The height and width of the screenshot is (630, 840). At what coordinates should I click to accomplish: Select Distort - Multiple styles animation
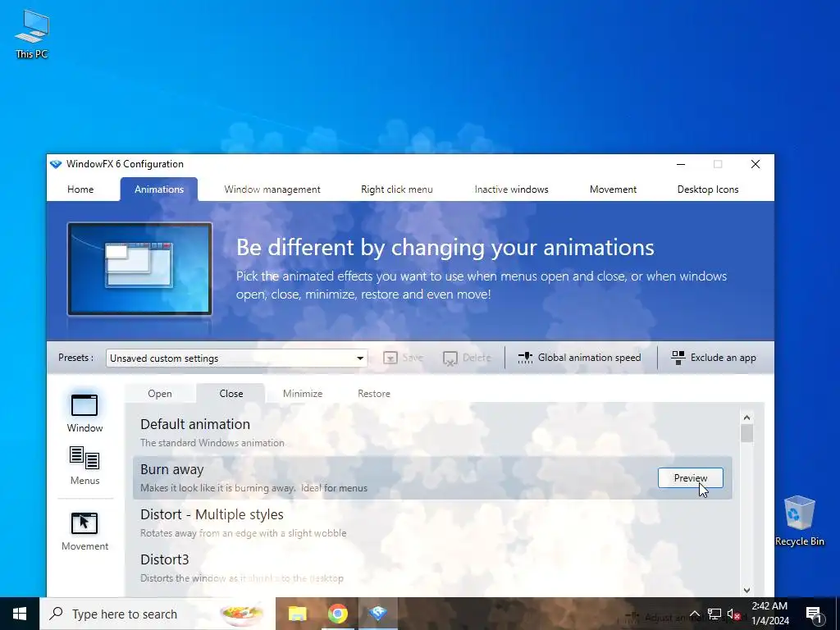pos(432,523)
